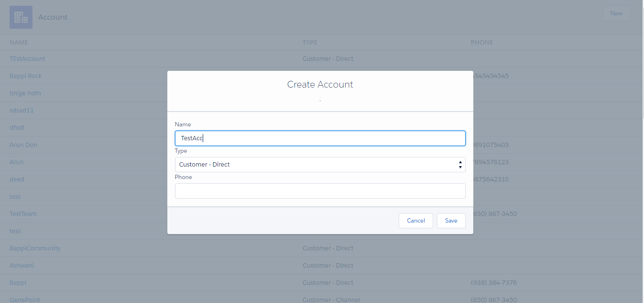Cancel the Create Account dialog
The width and height of the screenshot is (644, 303).
pyautogui.click(x=415, y=220)
